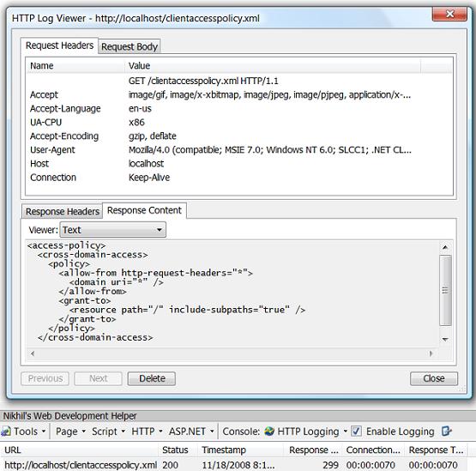The image size is (476, 471).
Task: Click the response content scroll down arrow
Action: (445, 339)
